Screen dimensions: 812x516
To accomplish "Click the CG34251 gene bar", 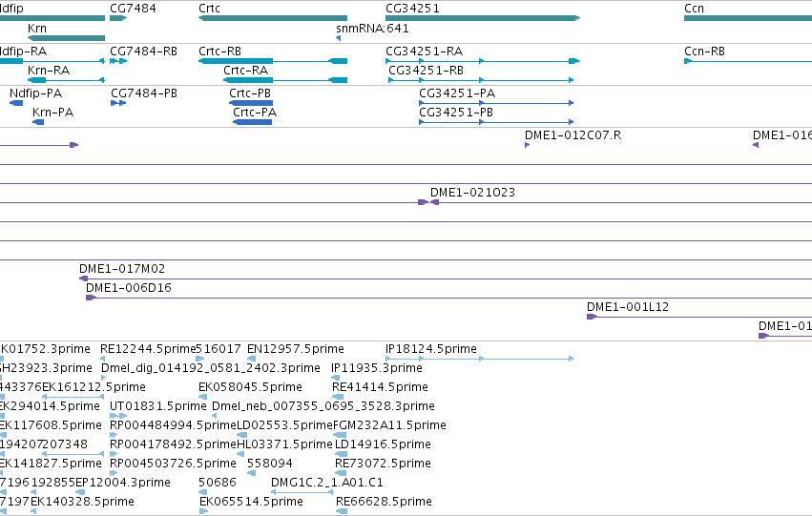I will 483,18.
